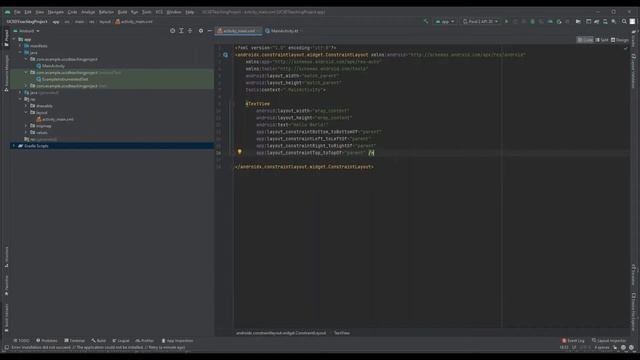The width and height of the screenshot is (640, 360).
Task: Click the closing ConstraintLayout tag line
Action: click(x=304, y=167)
